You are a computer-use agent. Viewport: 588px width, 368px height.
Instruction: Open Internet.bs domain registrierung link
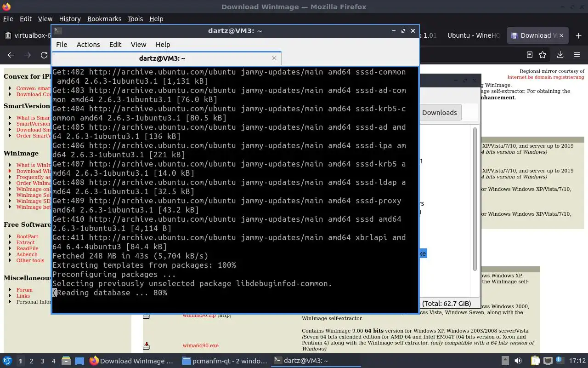click(546, 77)
